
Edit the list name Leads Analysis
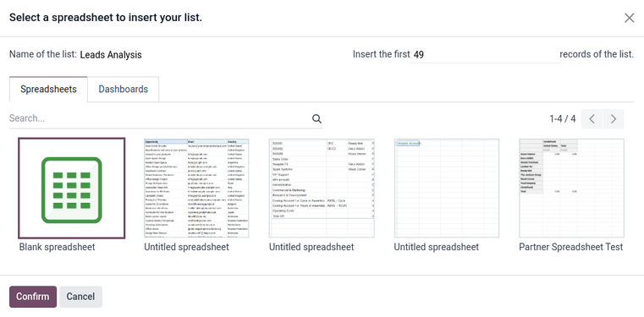coord(111,55)
